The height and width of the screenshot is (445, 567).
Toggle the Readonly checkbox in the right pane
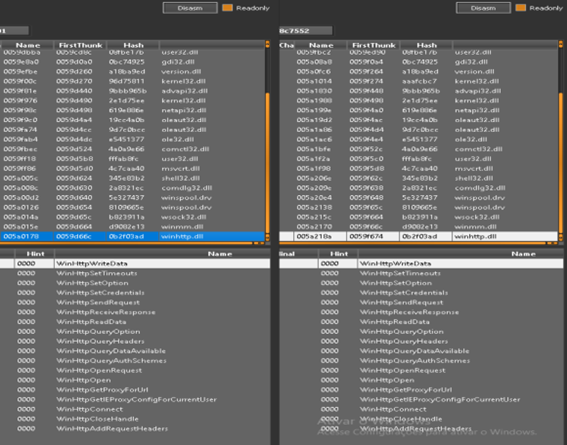(521, 8)
